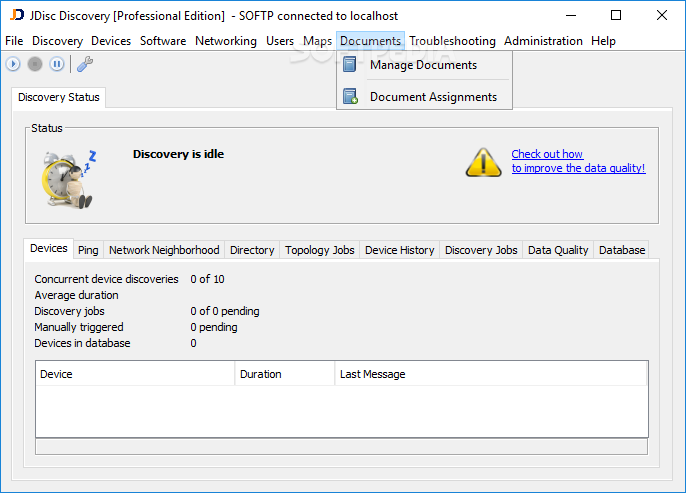The image size is (686, 493).
Task: Follow the 'Check out how' data quality link
Action: point(578,161)
